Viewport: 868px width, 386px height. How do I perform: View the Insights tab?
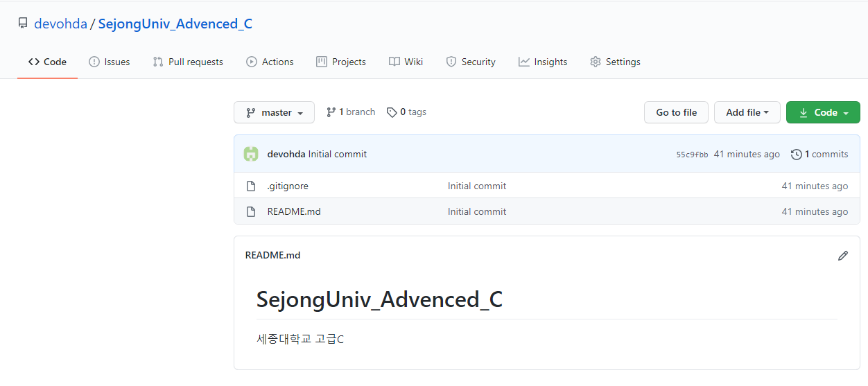543,62
